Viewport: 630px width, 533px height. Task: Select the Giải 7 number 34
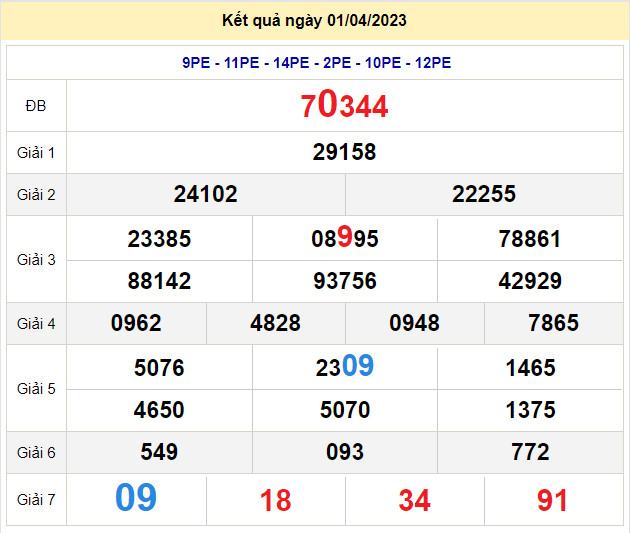pyautogui.click(x=414, y=500)
